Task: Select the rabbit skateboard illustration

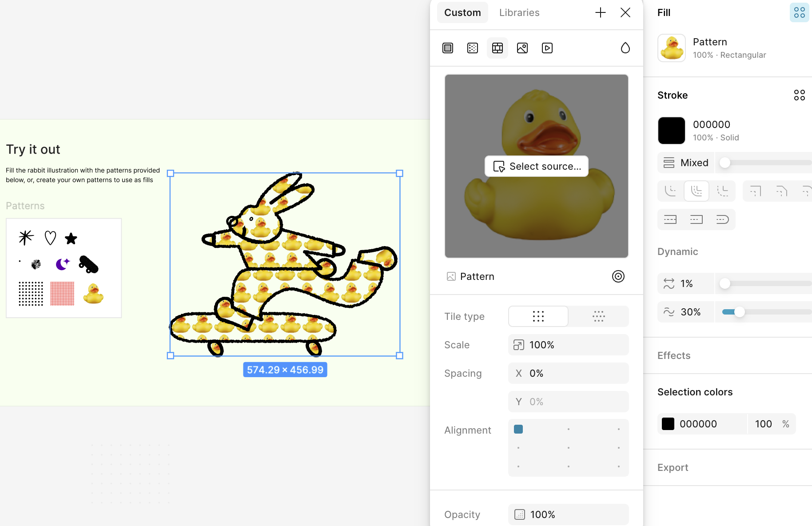Action: coord(285,264)
